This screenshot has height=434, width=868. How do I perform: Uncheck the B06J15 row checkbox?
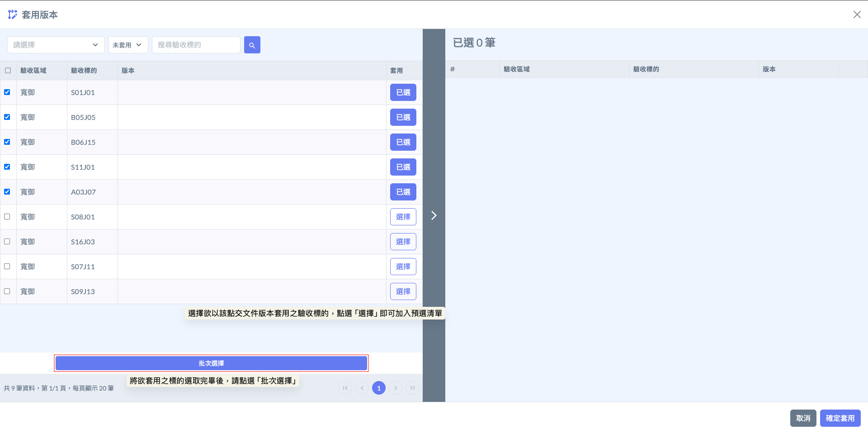pos(7,142)
